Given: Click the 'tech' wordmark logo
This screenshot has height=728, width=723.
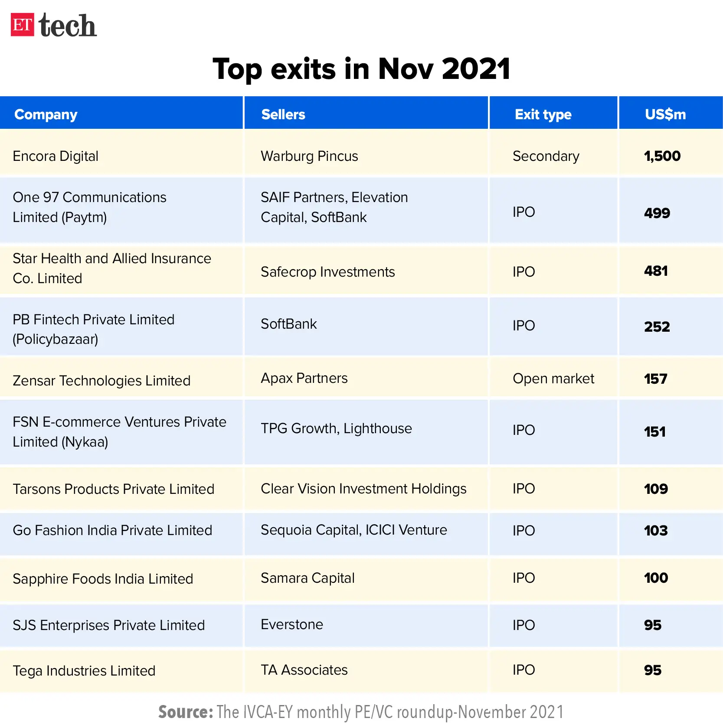Looking at the screenshot, I should click(x=67, y=25).
